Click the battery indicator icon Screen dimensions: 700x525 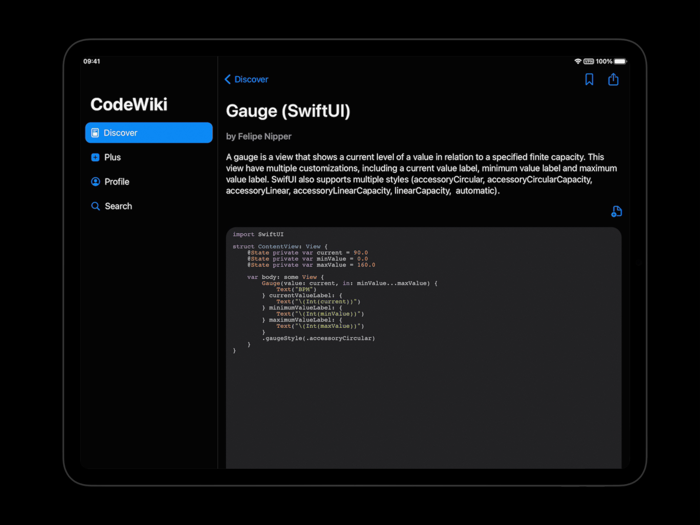coord(621,61)
